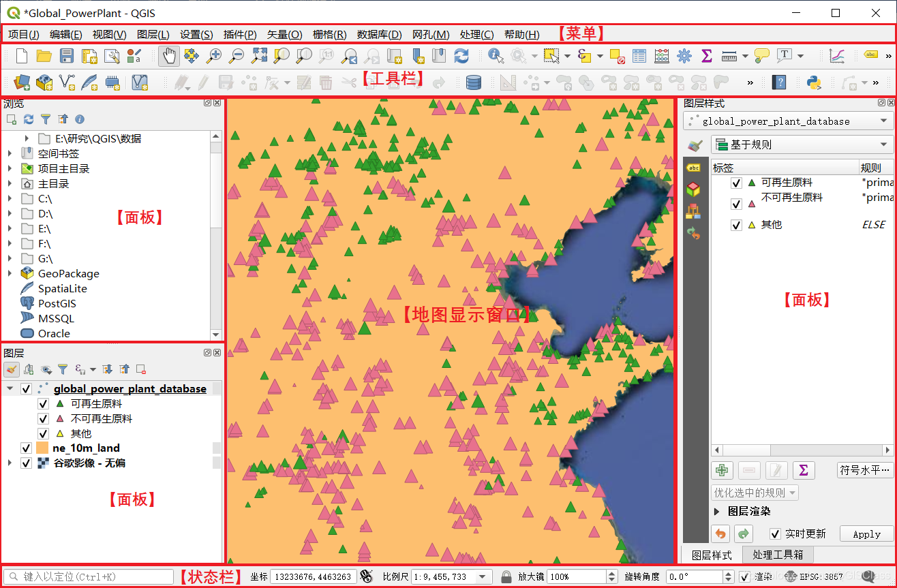Open the 项目(J) menu

(23, 35)
